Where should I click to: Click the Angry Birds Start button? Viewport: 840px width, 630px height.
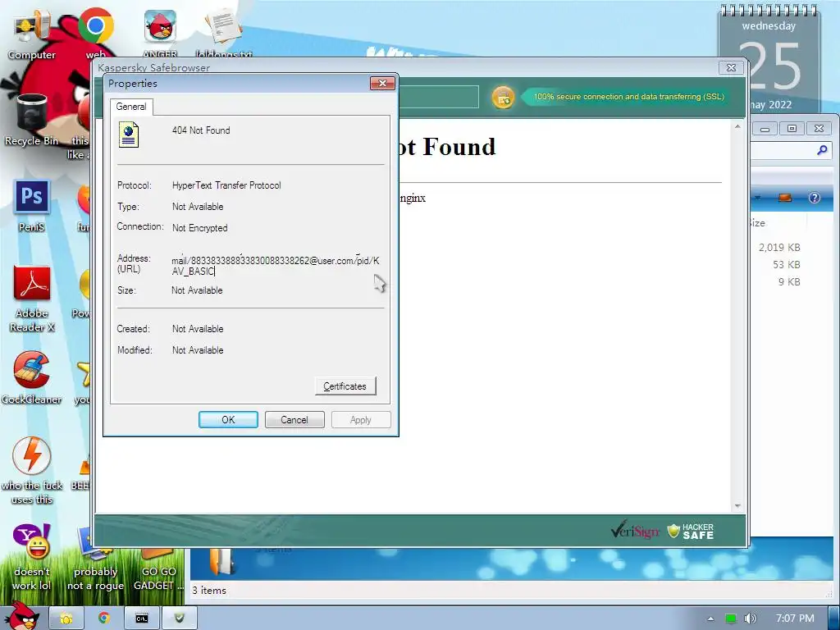coord(21,616)
